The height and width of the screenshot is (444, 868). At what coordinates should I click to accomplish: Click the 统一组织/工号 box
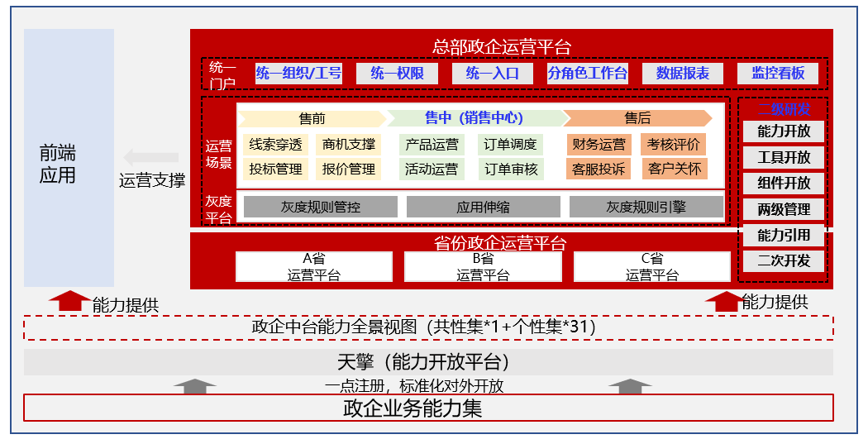click(298, 73)
